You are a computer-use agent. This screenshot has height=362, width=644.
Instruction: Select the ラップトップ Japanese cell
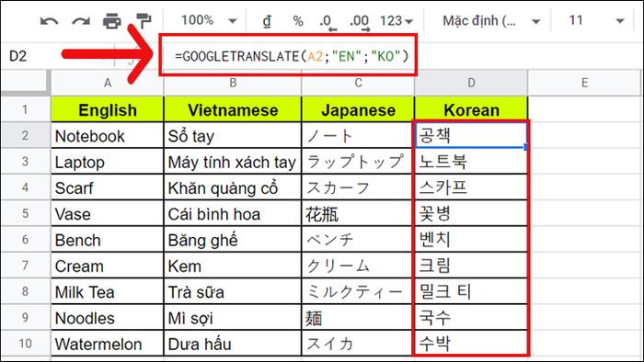point(357,162)
